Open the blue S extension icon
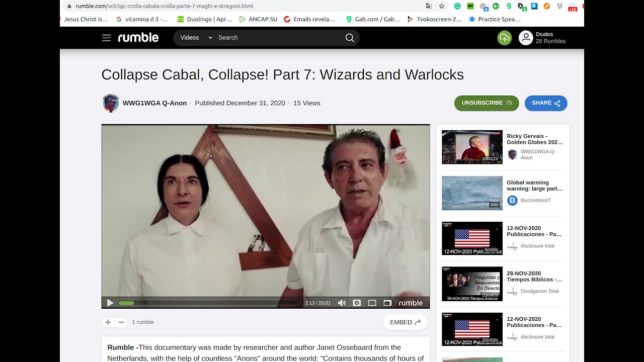This screenshot has width=644, height=362. [x=534, y=6]
